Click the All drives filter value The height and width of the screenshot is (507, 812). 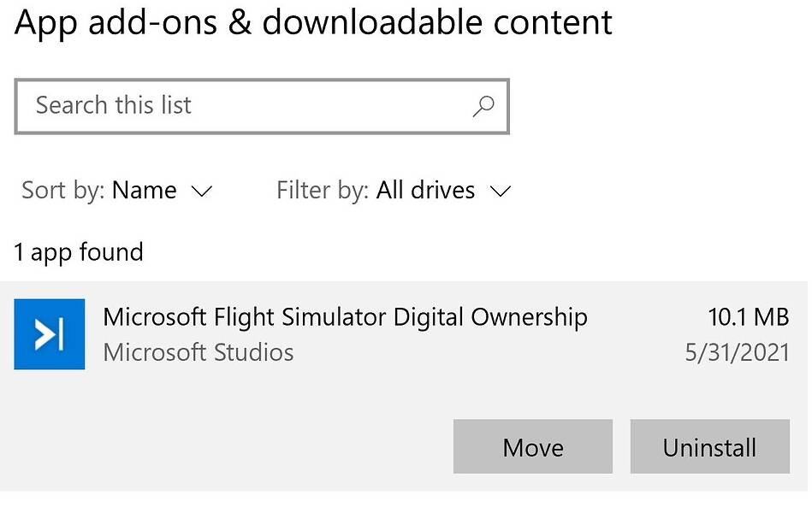(425, 191)
